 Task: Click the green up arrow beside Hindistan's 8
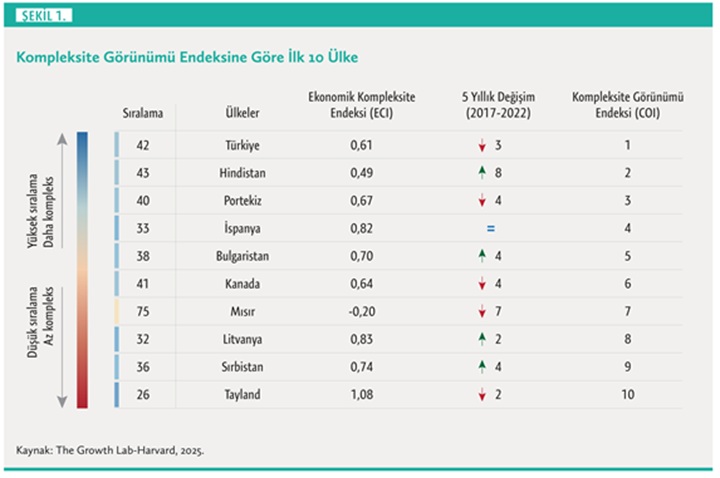[x=480, y=173]
